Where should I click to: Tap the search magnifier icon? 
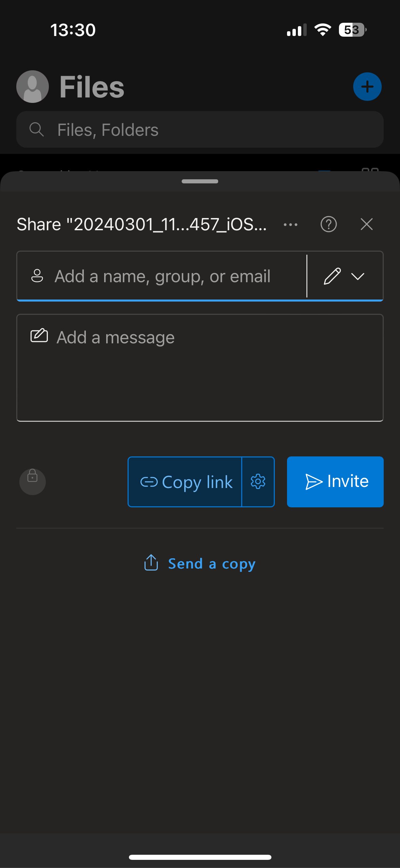37,130
